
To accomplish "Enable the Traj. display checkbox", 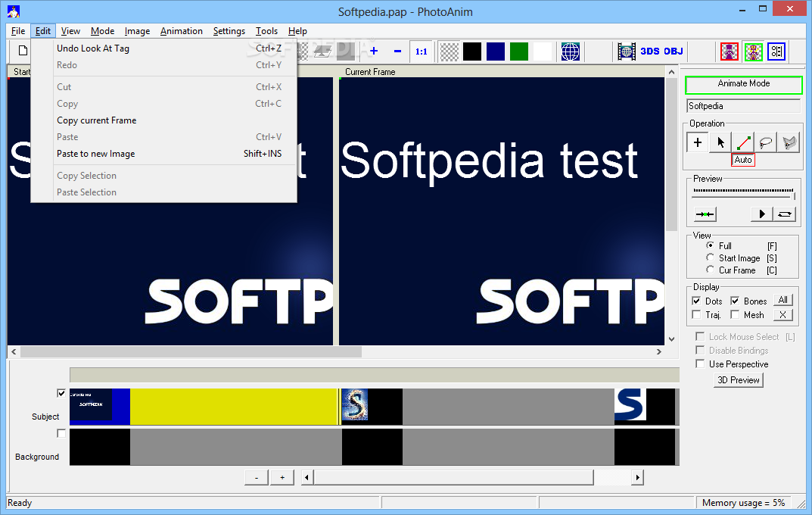I will click(x=696, y=314).
